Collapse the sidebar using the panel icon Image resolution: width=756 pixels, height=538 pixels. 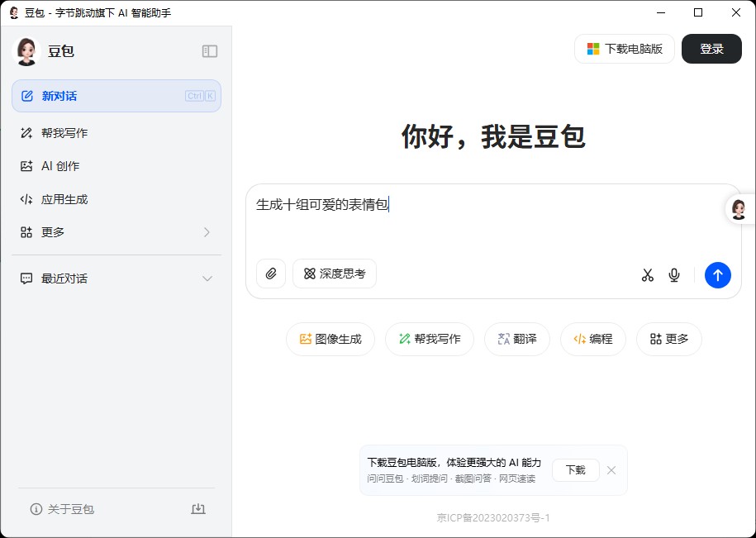tap(209, 50)
